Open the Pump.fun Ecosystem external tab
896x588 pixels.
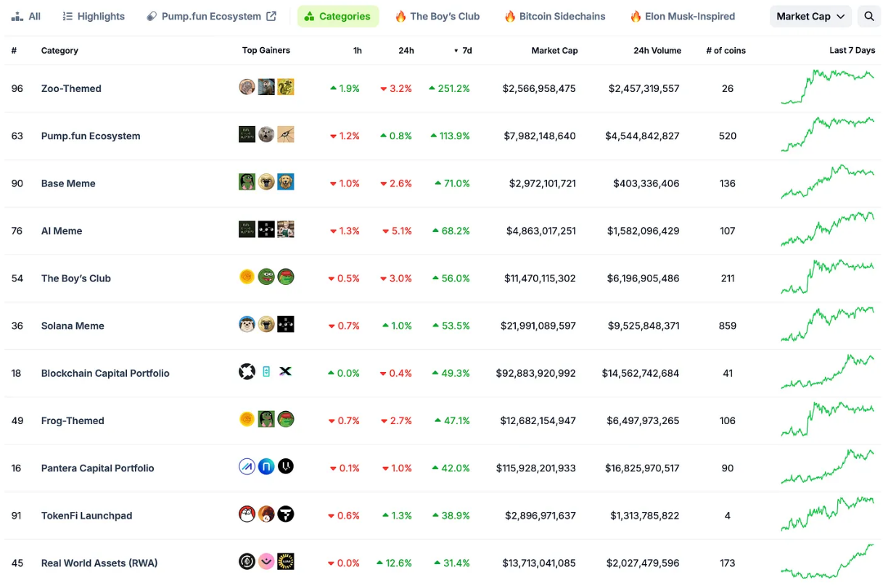tap(211, 16)
